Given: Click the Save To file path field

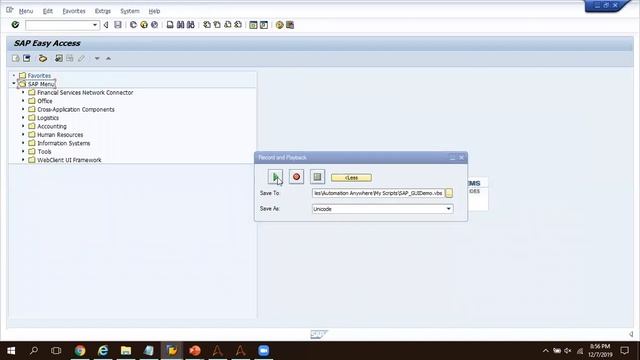Looking at the screenshot, I should (x=378, y=193).
